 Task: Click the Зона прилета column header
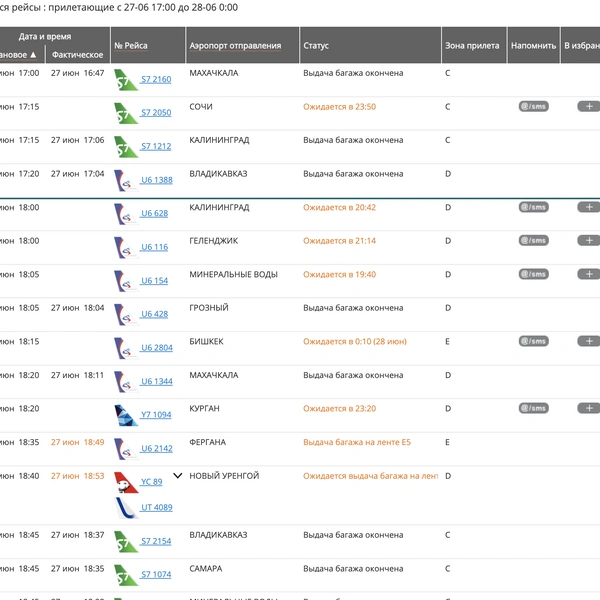click(x=472, y=46)
